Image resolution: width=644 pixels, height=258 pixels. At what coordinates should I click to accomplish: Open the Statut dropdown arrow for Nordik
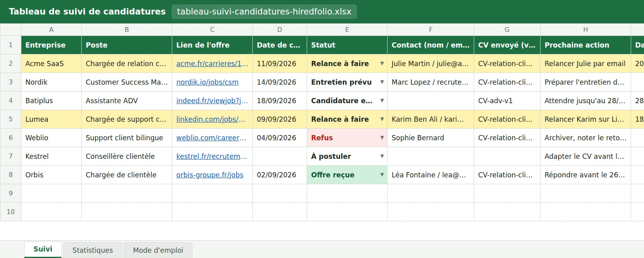point(382,82)
